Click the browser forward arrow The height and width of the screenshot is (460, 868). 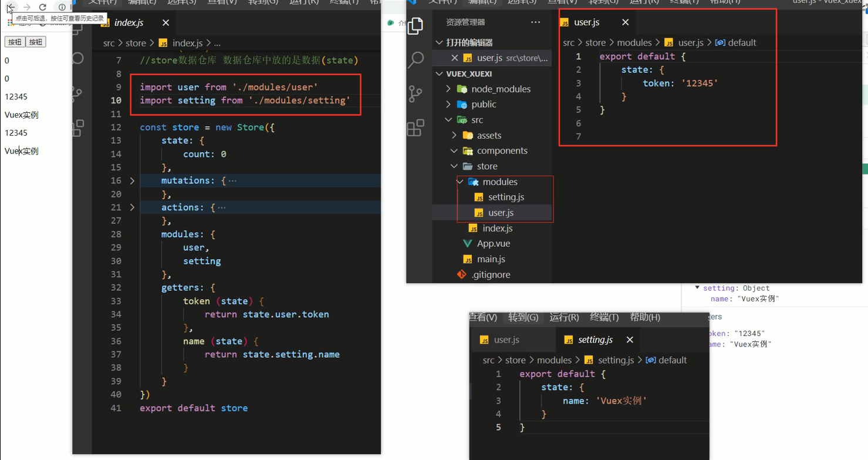(x=27, y=7)
